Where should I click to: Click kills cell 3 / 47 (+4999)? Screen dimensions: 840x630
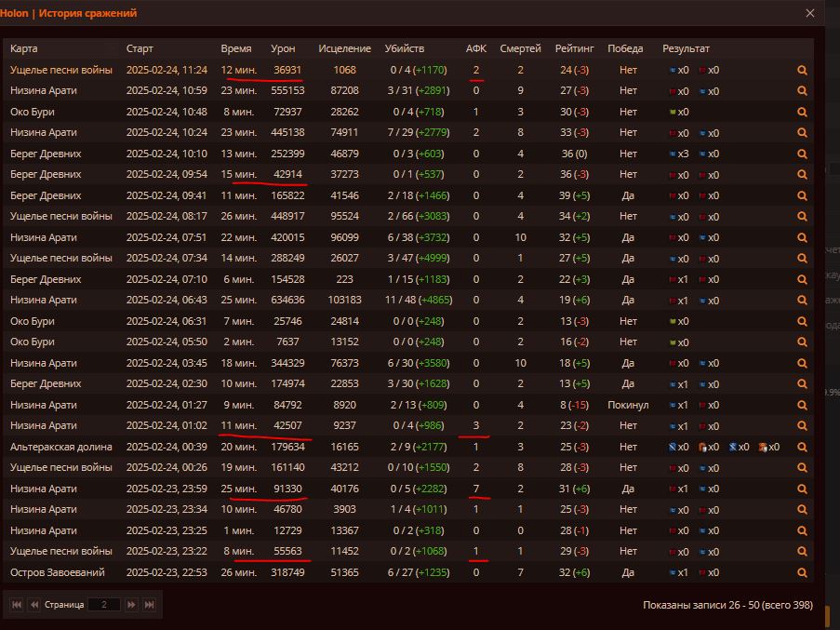click(x=419, y=258)
